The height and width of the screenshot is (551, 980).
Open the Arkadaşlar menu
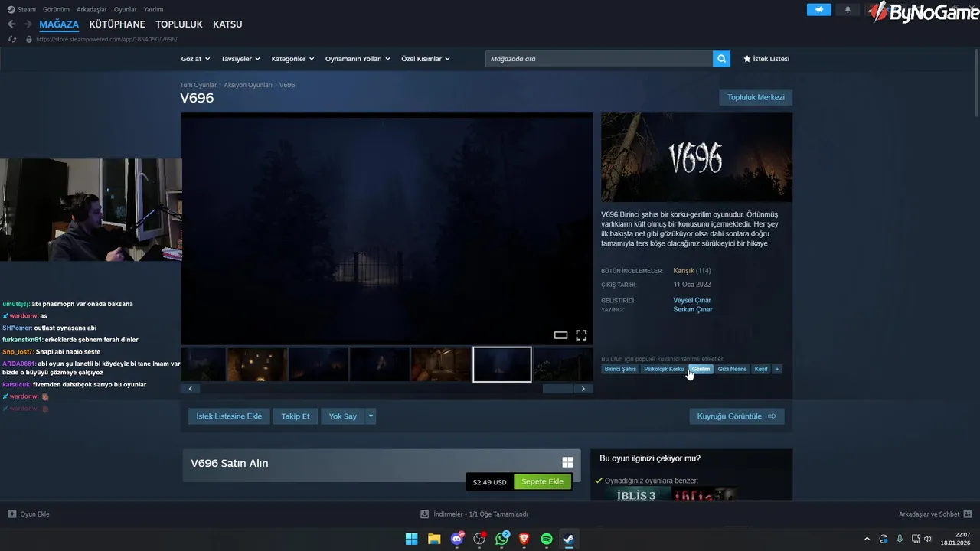92,9
